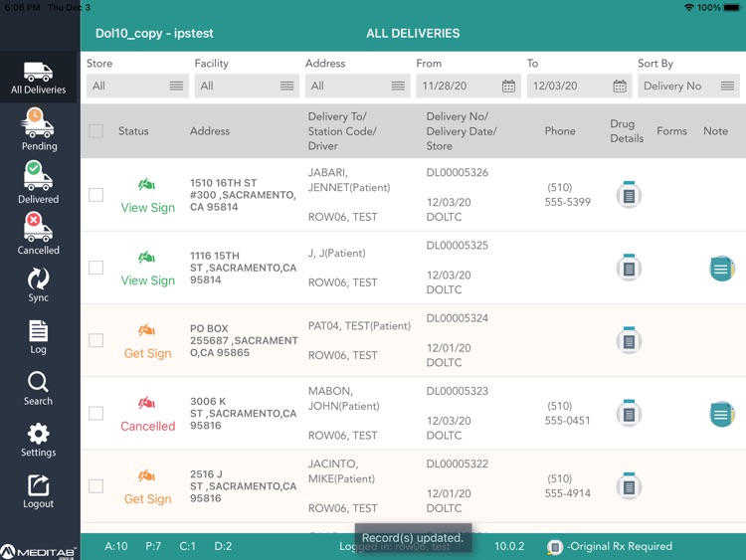Open note for delivery DL00005325

[721, 269]
